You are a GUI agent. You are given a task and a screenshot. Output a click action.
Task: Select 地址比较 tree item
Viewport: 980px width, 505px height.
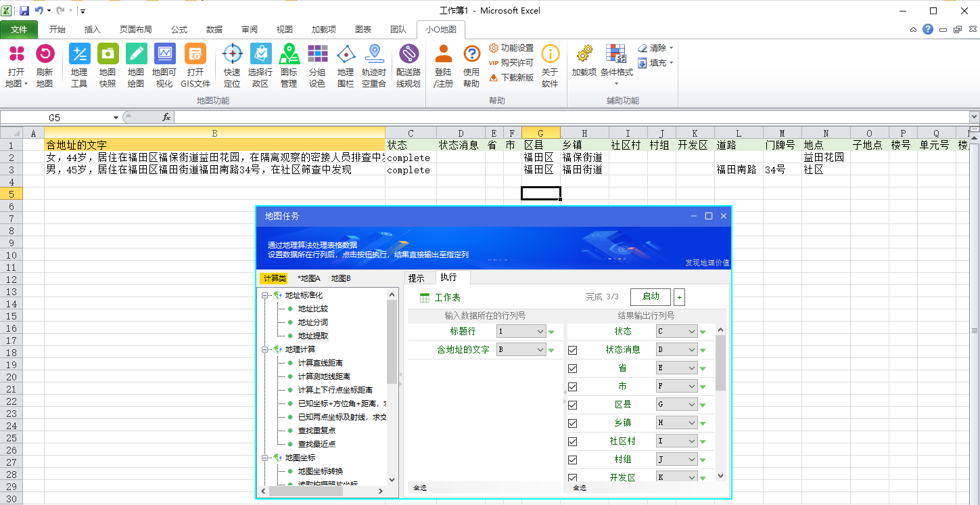[312, 309]
